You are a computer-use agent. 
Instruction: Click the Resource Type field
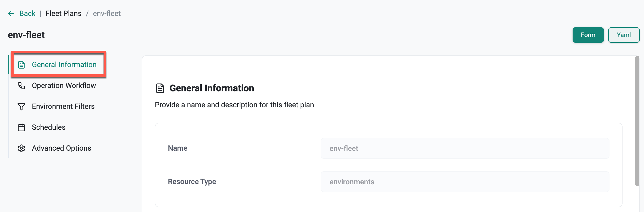click(x=465, y=182)
